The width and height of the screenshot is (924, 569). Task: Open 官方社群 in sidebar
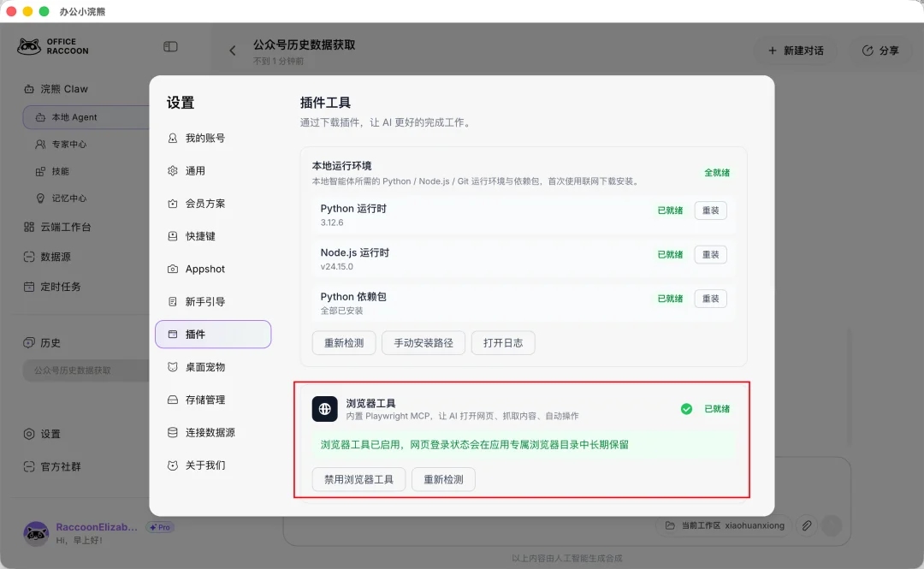tap(52, 467)
